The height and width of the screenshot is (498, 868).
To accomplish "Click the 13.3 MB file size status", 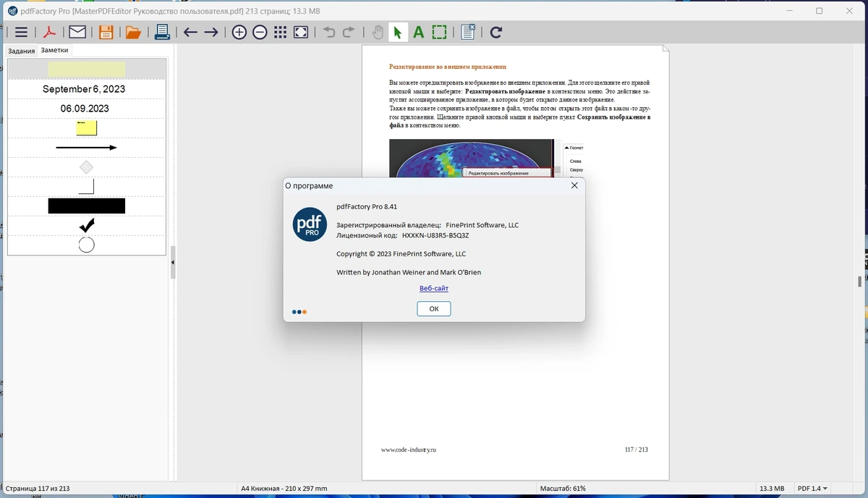I will coord(771,489).
